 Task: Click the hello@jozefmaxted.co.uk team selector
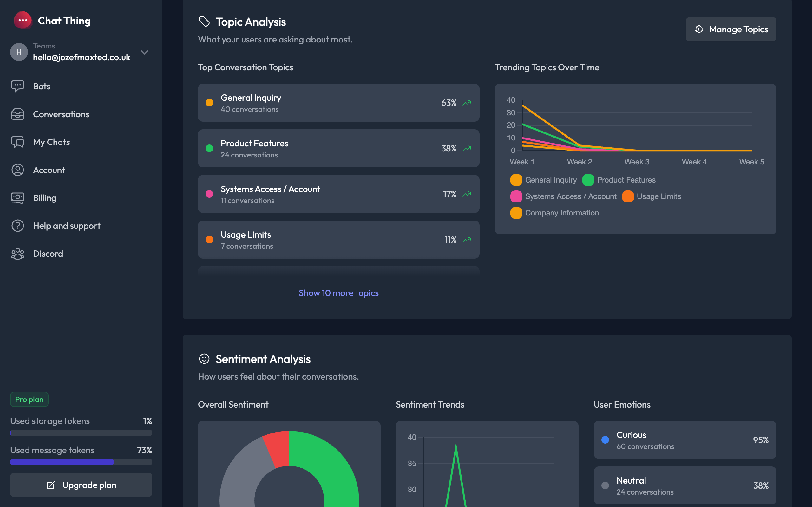[x=81, y=57]
